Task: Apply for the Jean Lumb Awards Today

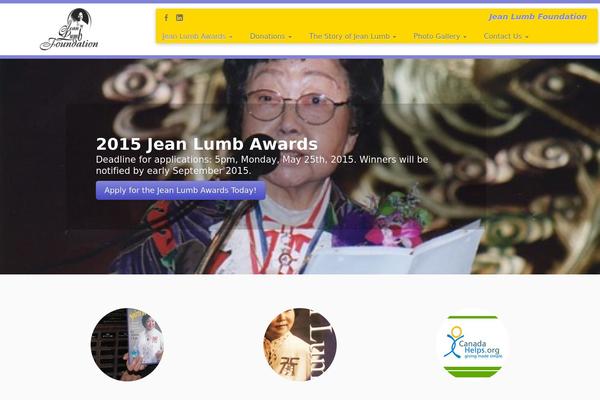Action: (x=181, y=190)
